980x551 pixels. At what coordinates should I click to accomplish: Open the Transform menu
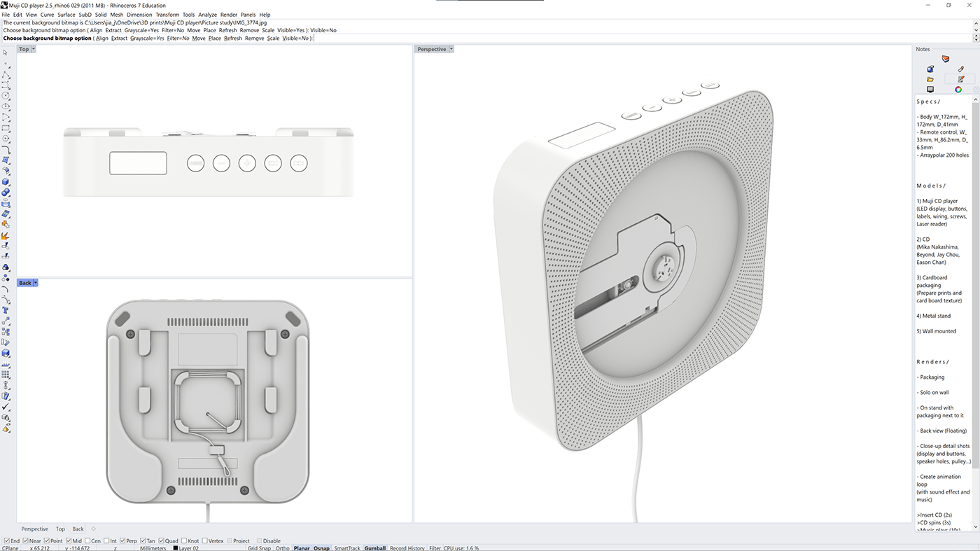coord(167,14)
